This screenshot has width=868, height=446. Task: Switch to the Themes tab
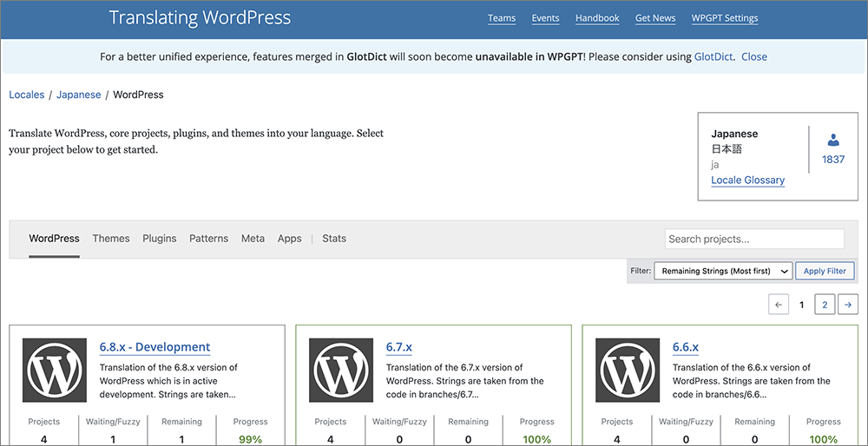click(111, 239)
